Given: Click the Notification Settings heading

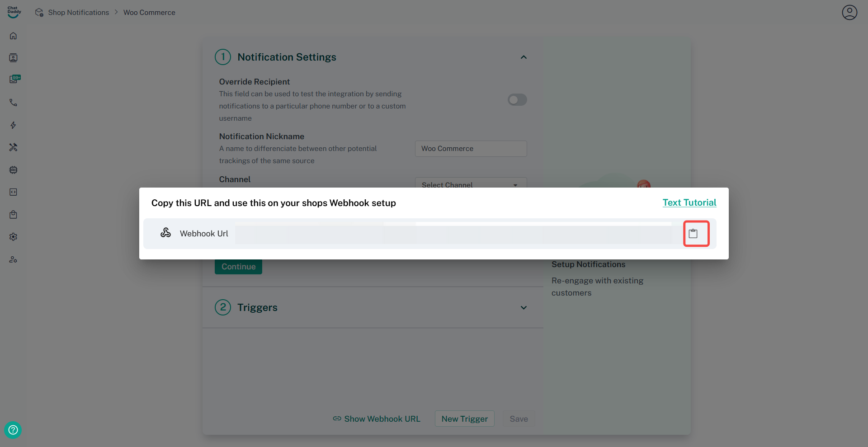Looking at the screenshot, I should tap(287, 57).
